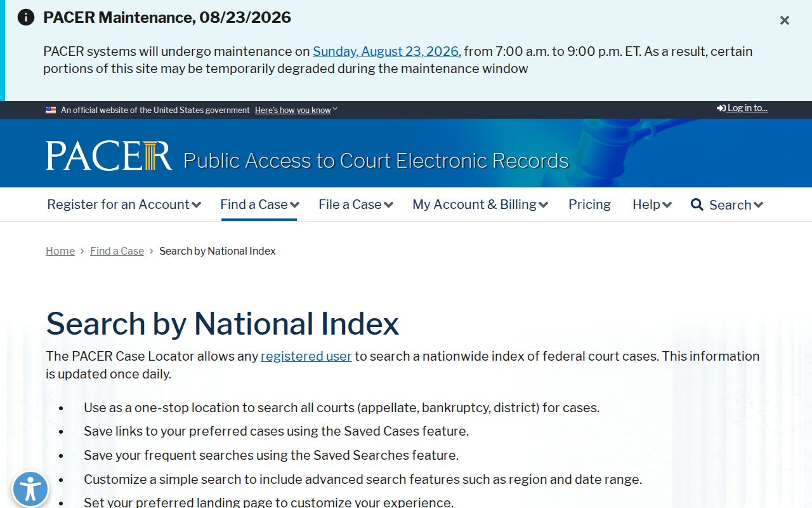Open the Search dropdown in navigation
This screenshot has width=812, height=508.
736,205
